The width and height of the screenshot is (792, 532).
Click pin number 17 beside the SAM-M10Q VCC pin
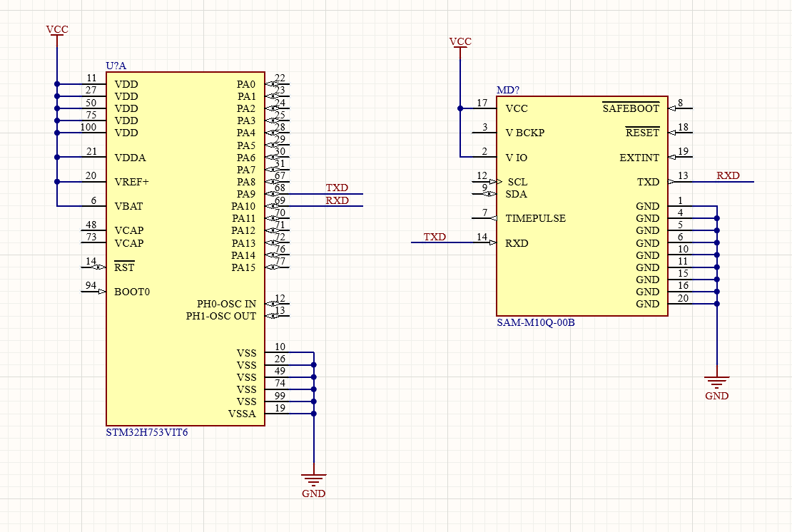[x=482, y=103]
